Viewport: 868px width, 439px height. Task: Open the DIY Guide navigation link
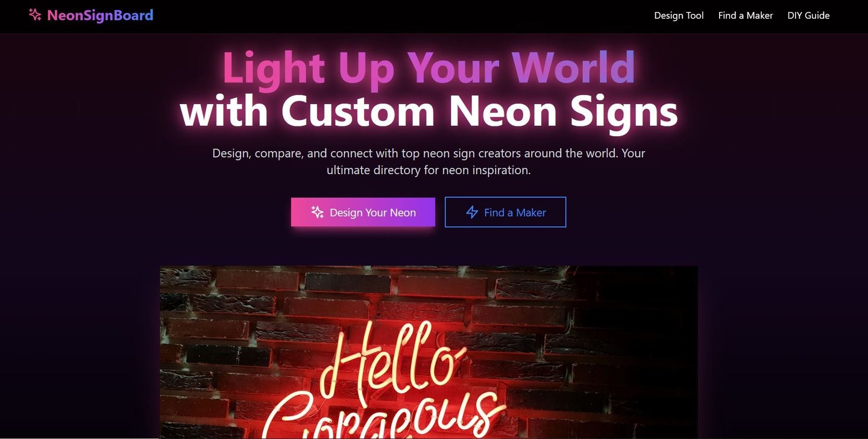tap(808, 16)
